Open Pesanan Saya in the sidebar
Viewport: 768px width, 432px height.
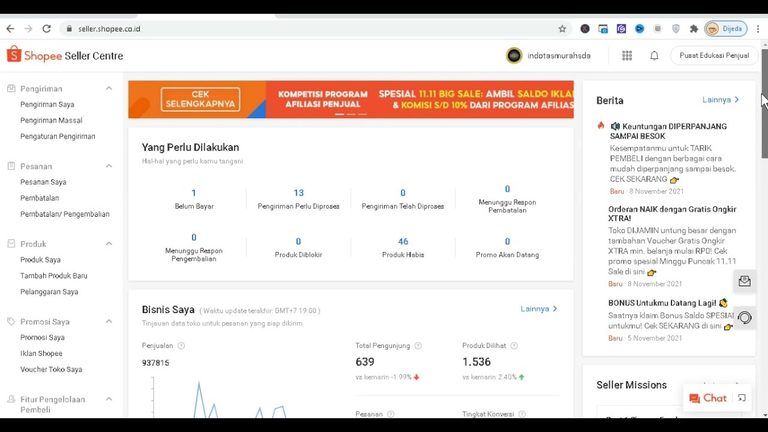(x=43, y=182)
